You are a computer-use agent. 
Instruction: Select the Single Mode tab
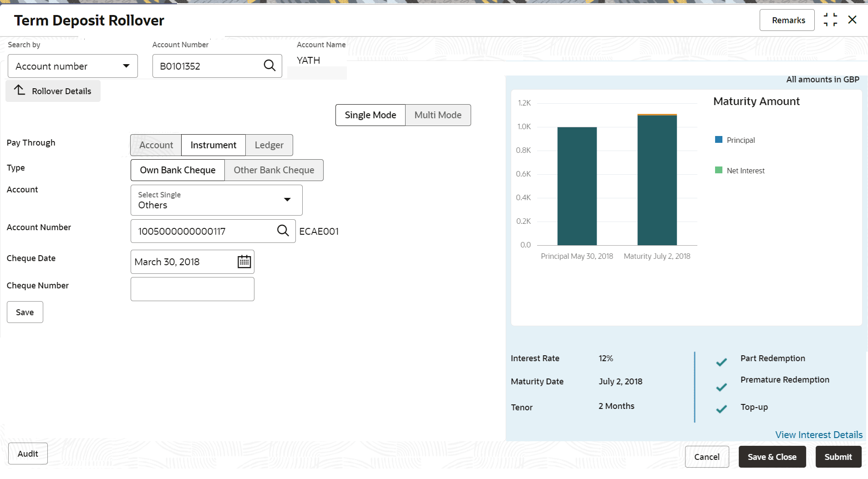[x=370, y=115]
